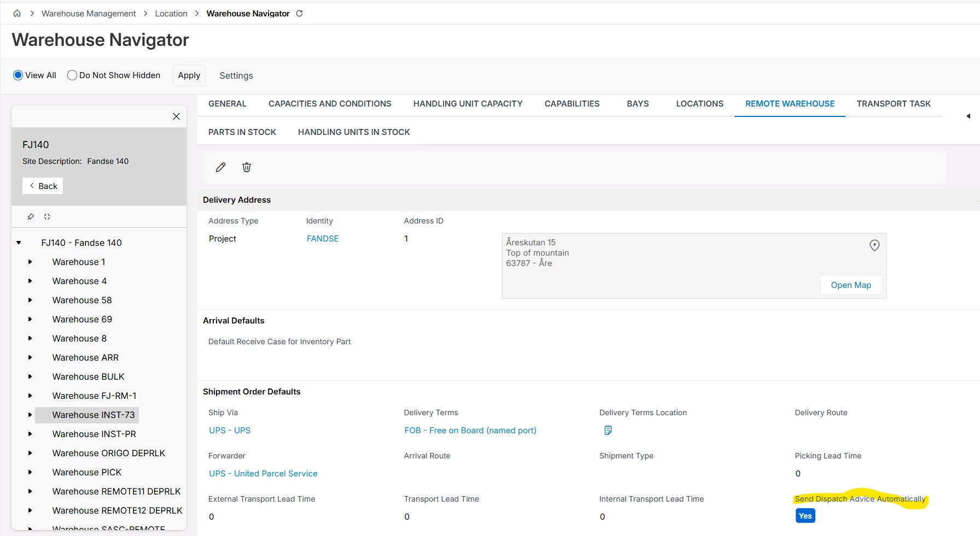Switch to the Locations tab
The image size is (980, 536).
[x=699, y=104]
